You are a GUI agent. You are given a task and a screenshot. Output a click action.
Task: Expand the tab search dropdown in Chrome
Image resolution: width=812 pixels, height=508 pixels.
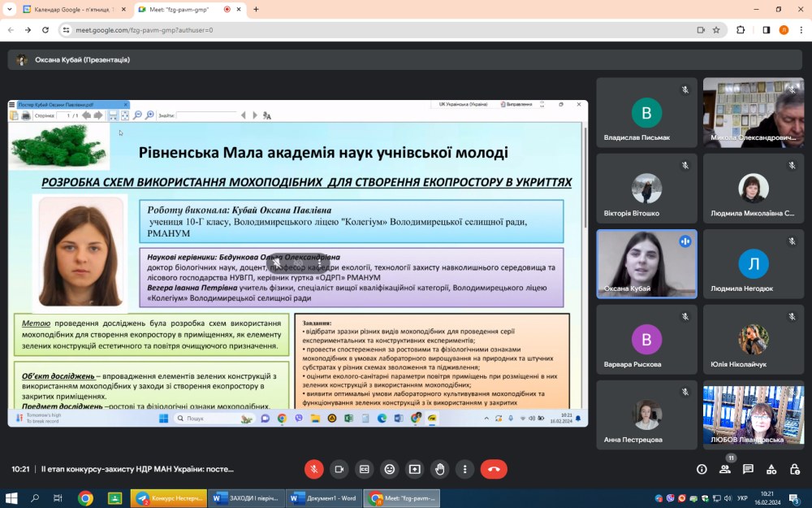(x=9, y=10)
